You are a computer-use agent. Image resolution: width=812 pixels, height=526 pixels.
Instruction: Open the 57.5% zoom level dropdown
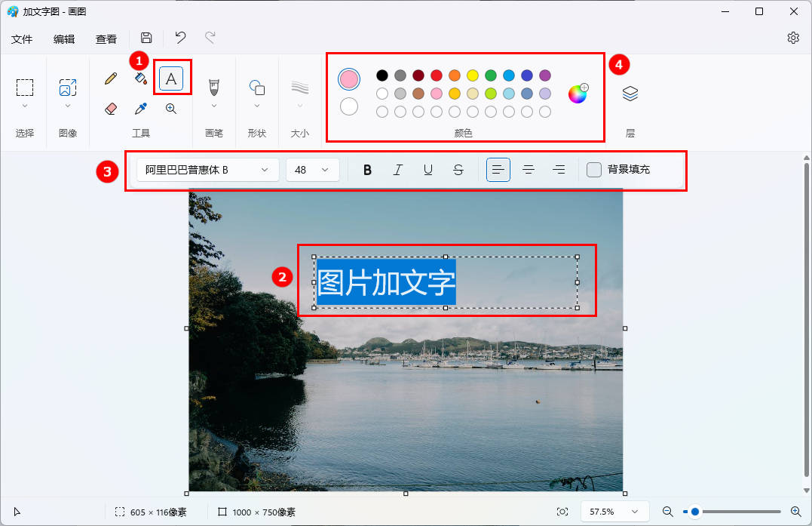614,512
